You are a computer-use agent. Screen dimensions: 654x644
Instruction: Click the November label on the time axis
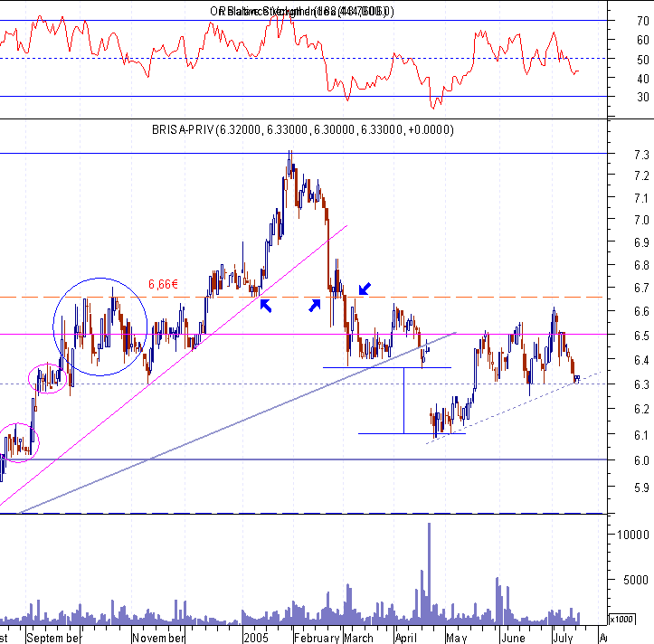(158, 638)
